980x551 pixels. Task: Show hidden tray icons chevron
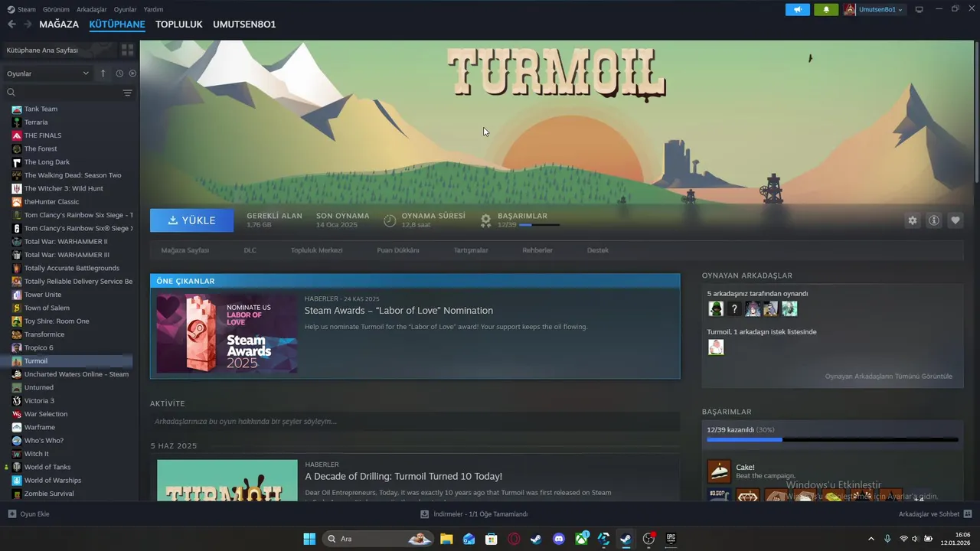pyautogui.click(x=871, y=539)
